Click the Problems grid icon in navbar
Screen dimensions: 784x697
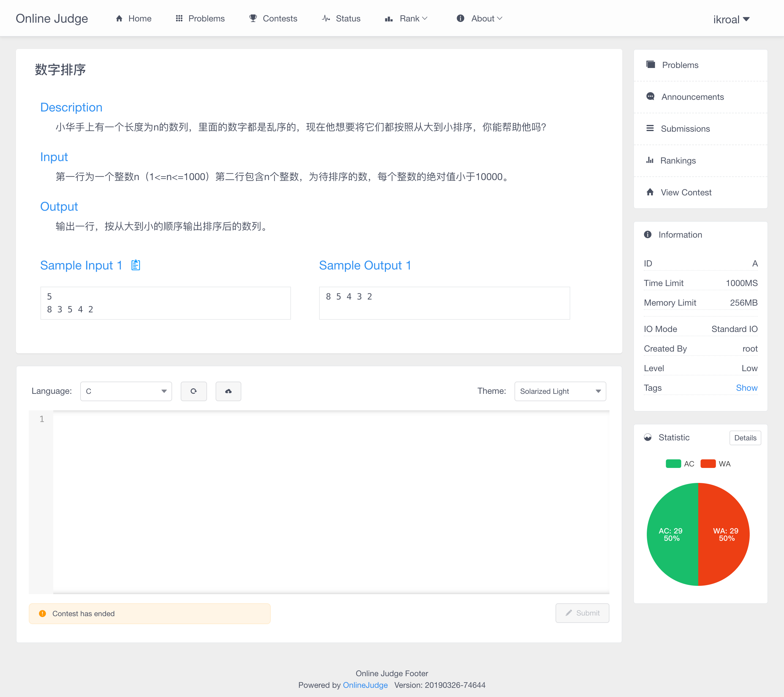tap(179, 18)
